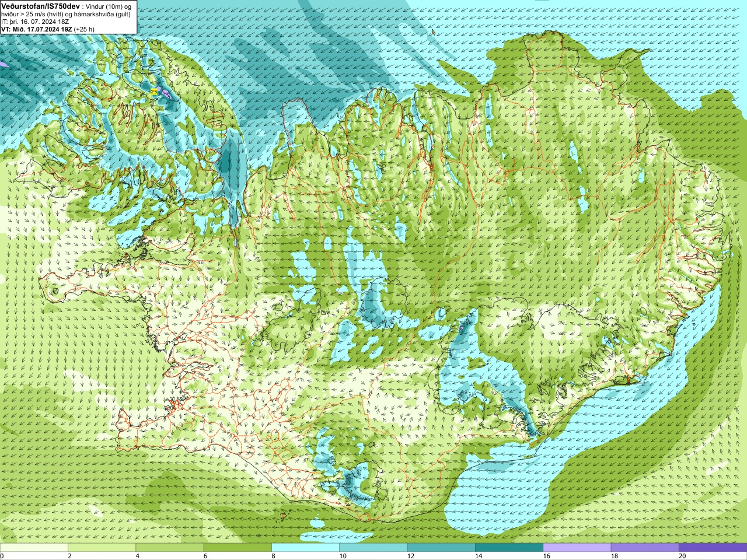Viewport: 747px width, 560px height.
Task: Click the forecast offset (+25 h)
Action: 84,29
